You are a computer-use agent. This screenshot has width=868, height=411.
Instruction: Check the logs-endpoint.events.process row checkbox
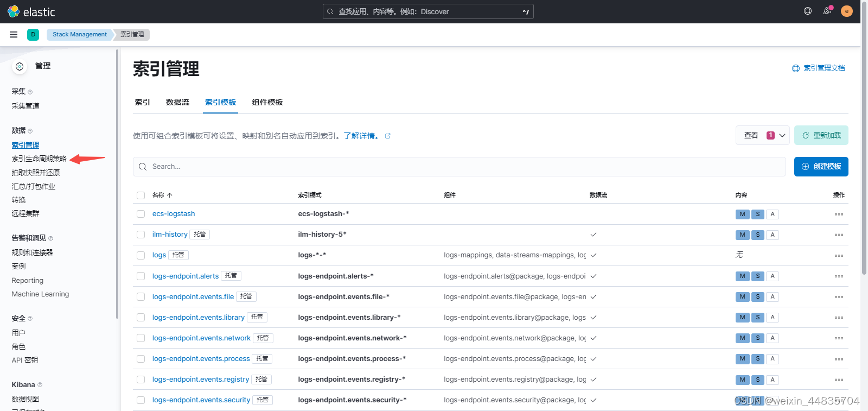(x=141, y=358)
